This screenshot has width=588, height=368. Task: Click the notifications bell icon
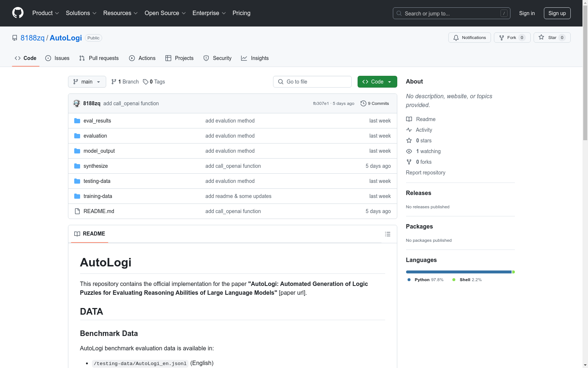click(456, 38)
